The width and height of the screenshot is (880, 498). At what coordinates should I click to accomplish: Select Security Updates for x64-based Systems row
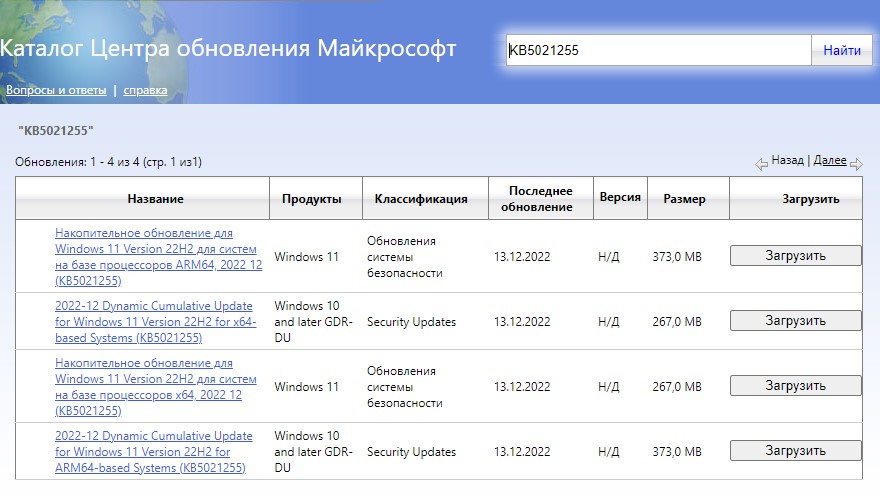click(x=411, y=322)
